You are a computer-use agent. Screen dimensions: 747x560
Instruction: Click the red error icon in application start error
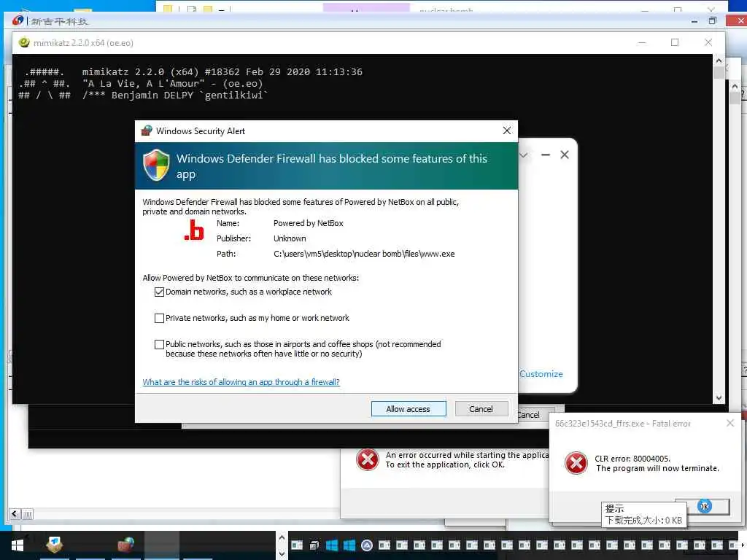[x=368, y=459]
